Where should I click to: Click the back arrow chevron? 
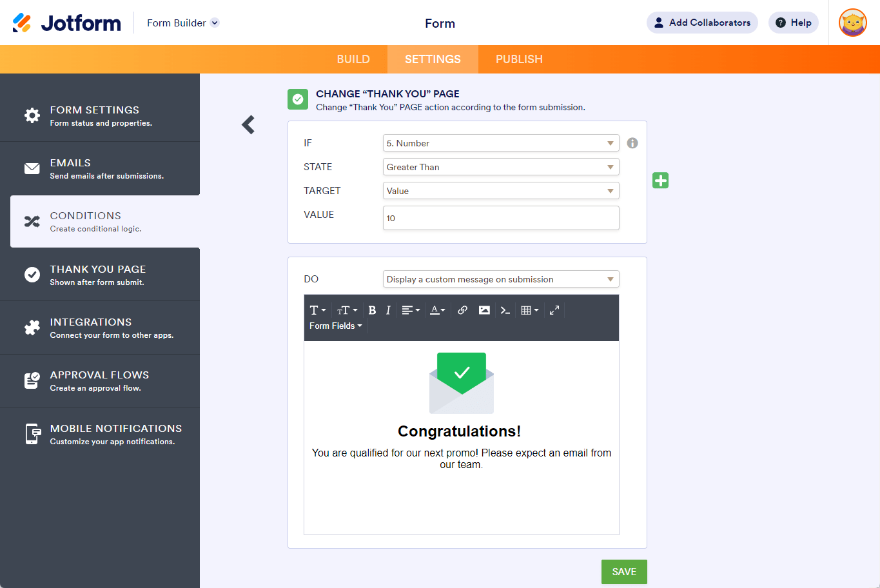(248, 124)
